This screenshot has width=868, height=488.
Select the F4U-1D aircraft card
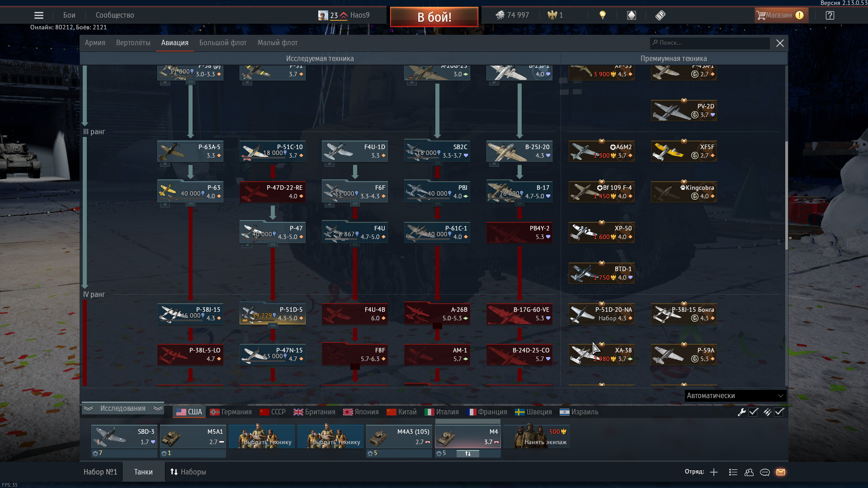click(x=355, y=151)
